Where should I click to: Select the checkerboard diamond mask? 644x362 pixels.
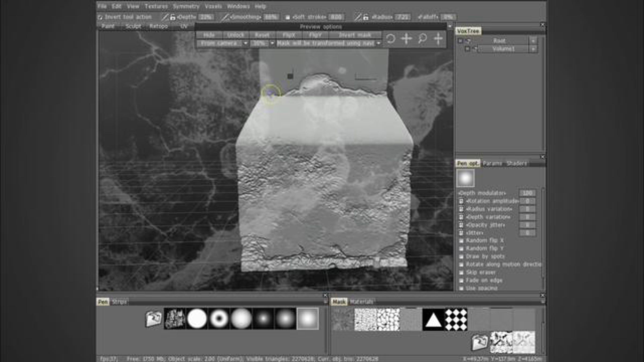tap(456, 320)
